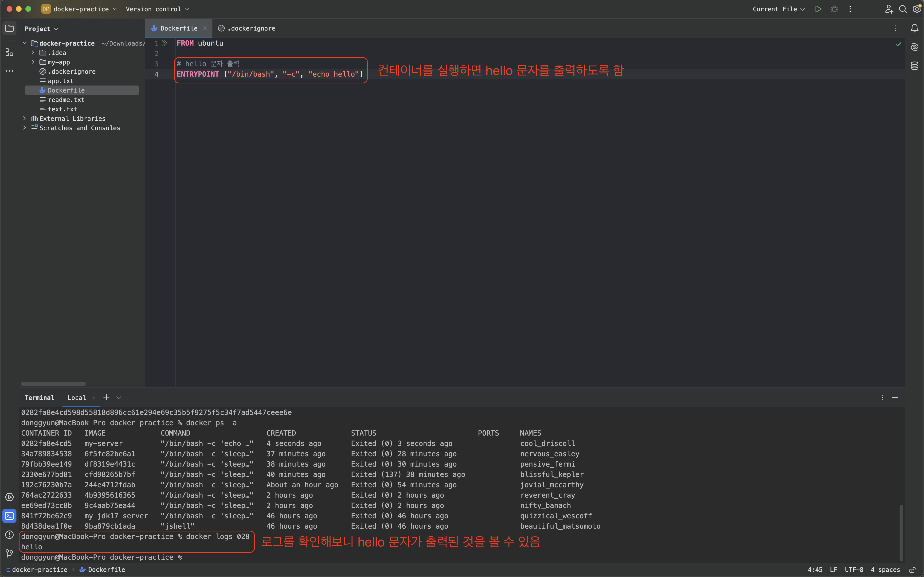Expand the my-app folder
Viewport: 924px width, 577px height.
[33, 62]
